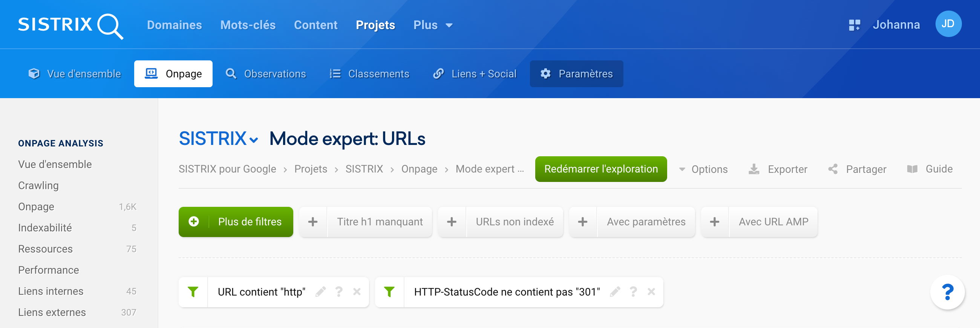Viewport: 980px width, 328px height.
Task: Open help for URL contient "http" filter
Action: (x=338, y=292)
